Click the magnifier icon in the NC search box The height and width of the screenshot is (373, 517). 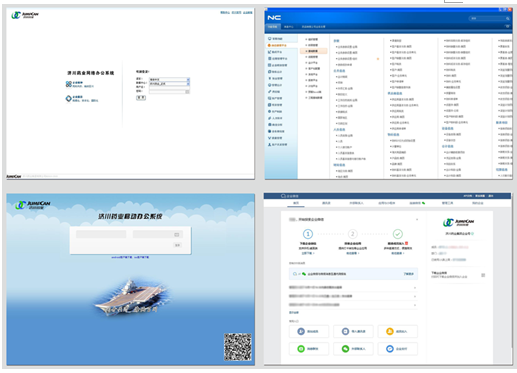pyautogui.click(x=507, y=18)
